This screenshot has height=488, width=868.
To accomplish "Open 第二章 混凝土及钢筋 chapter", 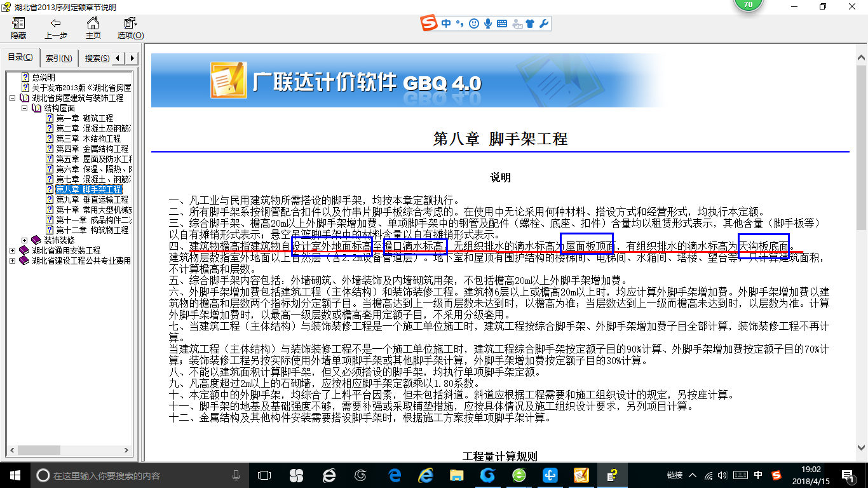I will pos(93,128).
